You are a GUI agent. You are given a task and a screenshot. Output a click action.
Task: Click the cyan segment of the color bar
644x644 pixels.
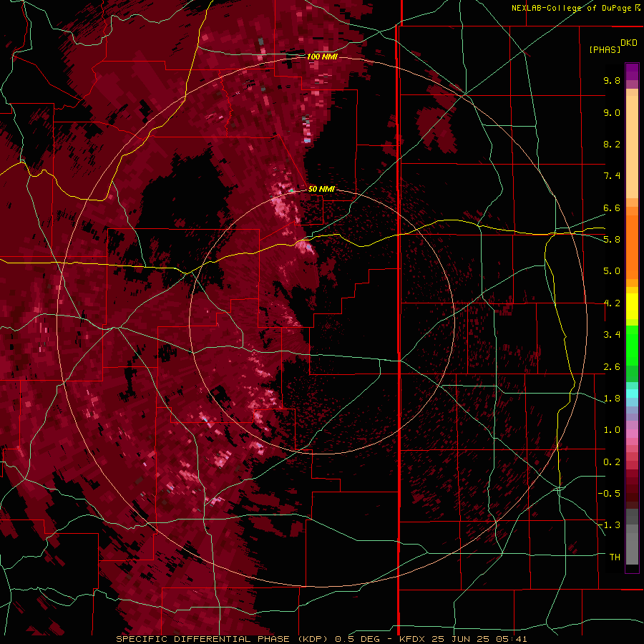click(632, 394)
